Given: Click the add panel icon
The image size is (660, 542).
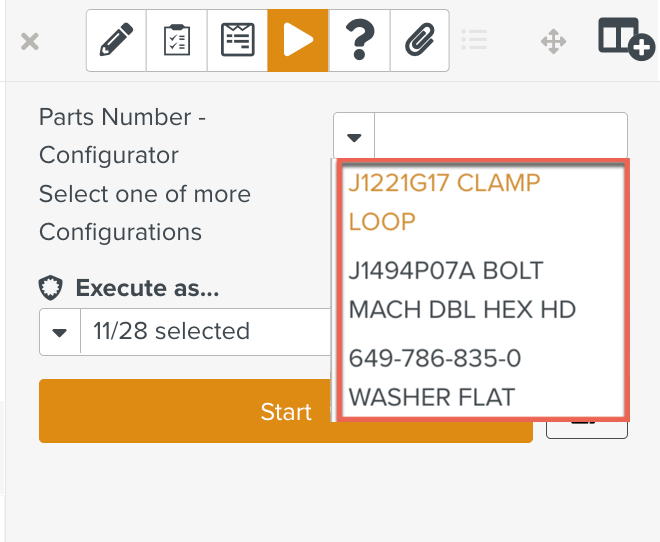Looking at the screenshot, I should 625,39.
